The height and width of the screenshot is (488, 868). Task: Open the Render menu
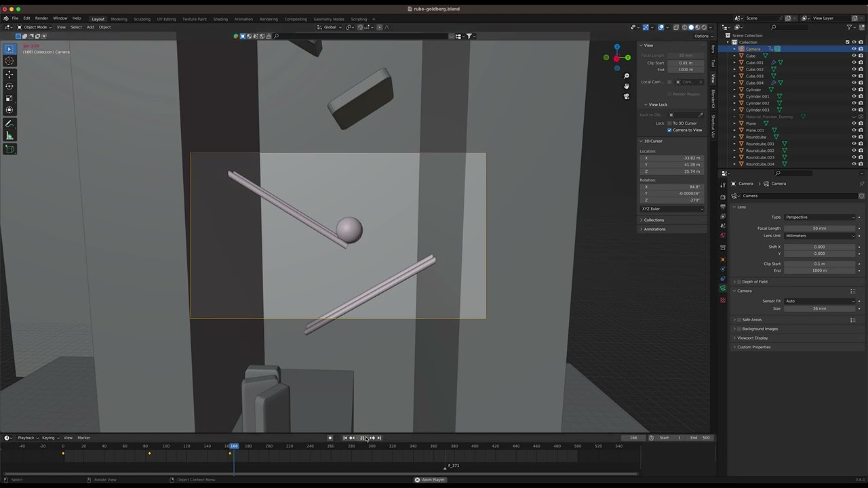coord(41,18)
